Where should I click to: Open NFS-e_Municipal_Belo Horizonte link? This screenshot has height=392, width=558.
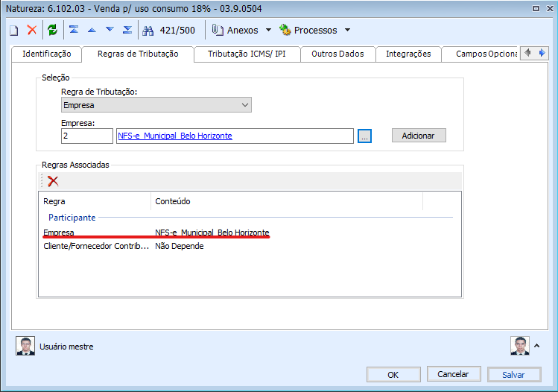click(x=175, y=136)
